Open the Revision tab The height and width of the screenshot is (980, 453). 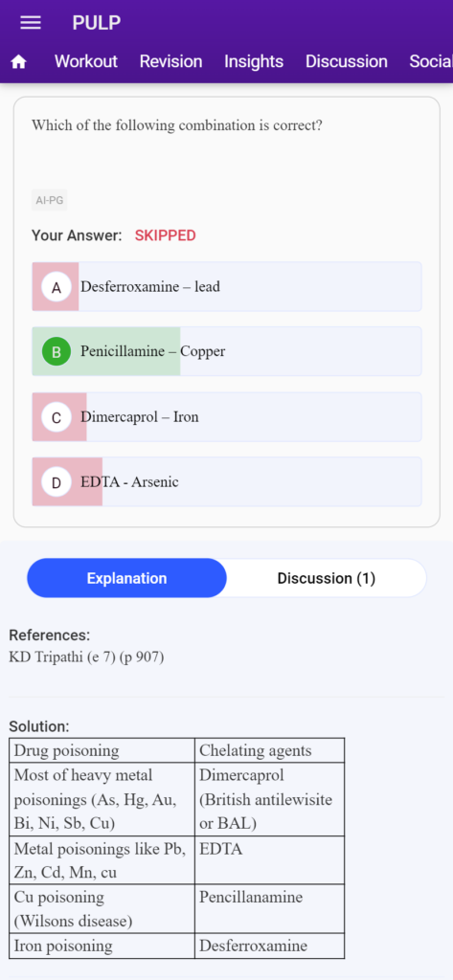tap(170, 61)
